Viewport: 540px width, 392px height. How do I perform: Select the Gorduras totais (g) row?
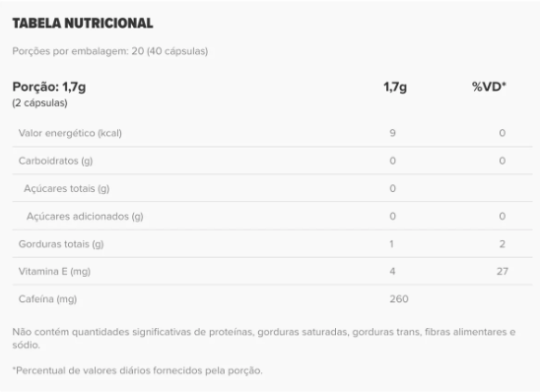pyautogui.click(x=272, y=244)
